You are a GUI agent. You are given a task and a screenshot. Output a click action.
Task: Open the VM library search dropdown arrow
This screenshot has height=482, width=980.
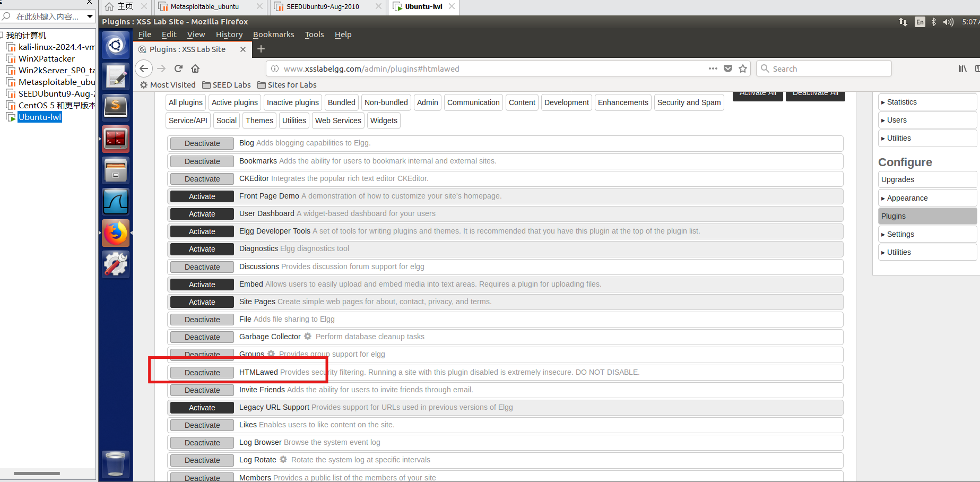point(90,16)
